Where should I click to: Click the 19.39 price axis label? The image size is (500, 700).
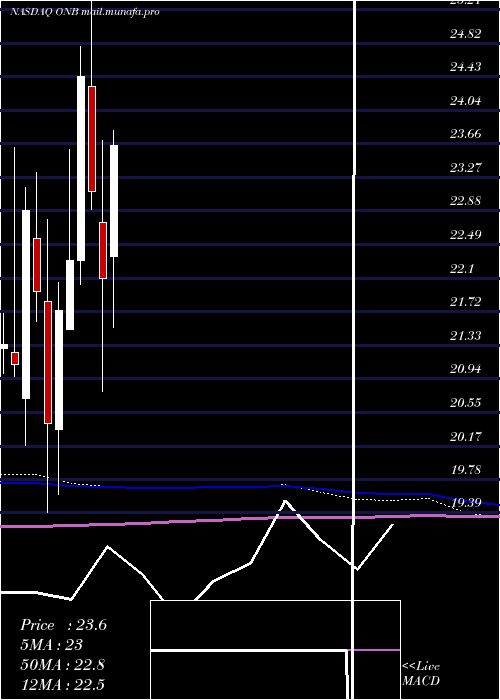point(465,503)
